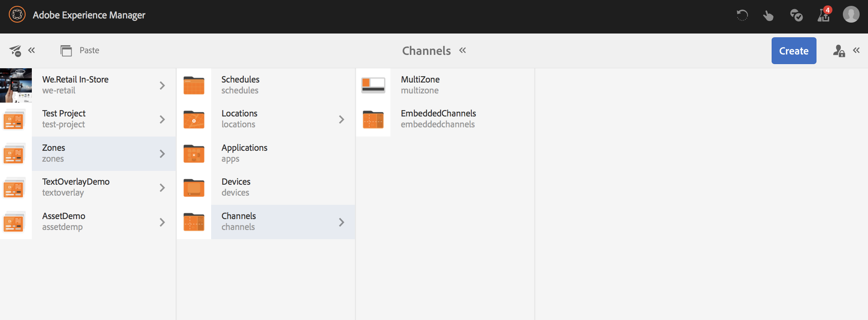Click the offline content plane icon
Viewport: 868px width, 320px height.
(15, 51)
